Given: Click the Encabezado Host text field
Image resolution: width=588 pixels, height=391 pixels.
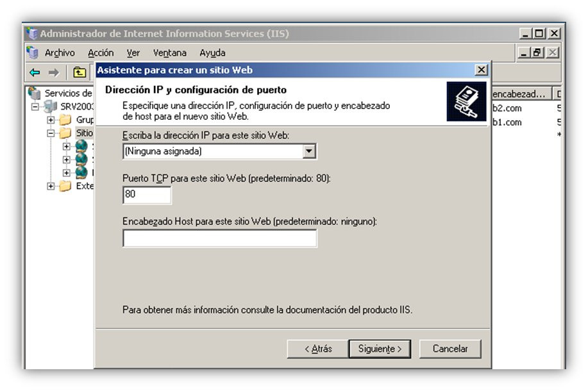Looking at the screenshot, I should tap(220, 238).
